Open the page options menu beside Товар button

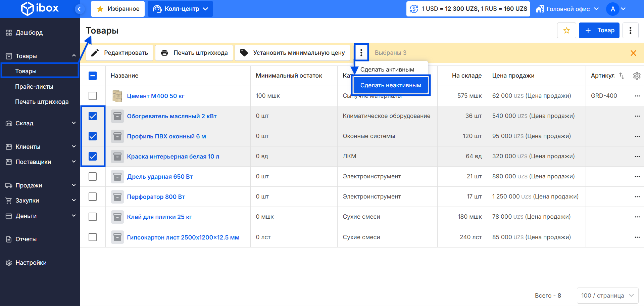pos(630,31)
